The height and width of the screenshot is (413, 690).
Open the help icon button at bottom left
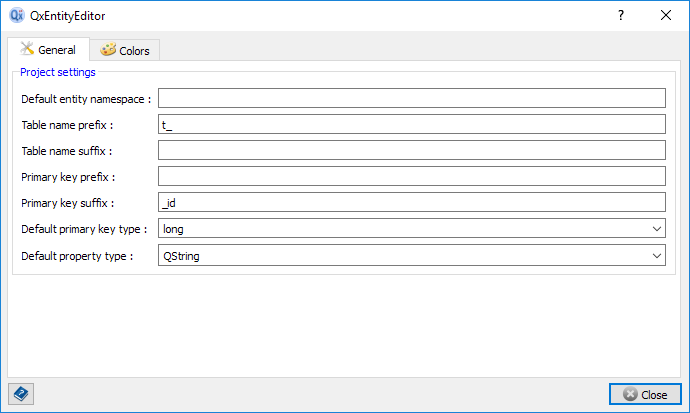(x=20, y=394)
